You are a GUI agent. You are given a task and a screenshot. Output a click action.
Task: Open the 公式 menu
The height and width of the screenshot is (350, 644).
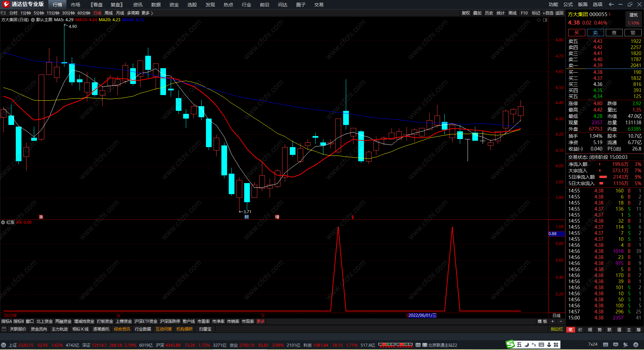[568, 4]
